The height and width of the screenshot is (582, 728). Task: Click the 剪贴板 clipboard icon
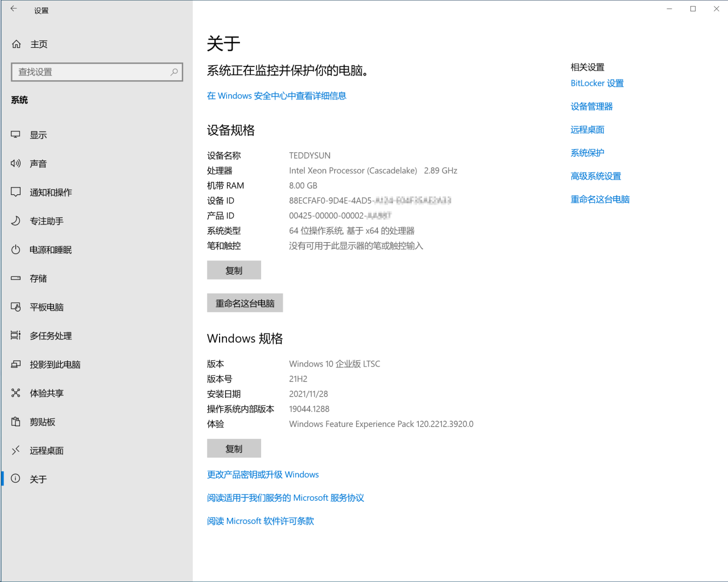coord(16,422)
